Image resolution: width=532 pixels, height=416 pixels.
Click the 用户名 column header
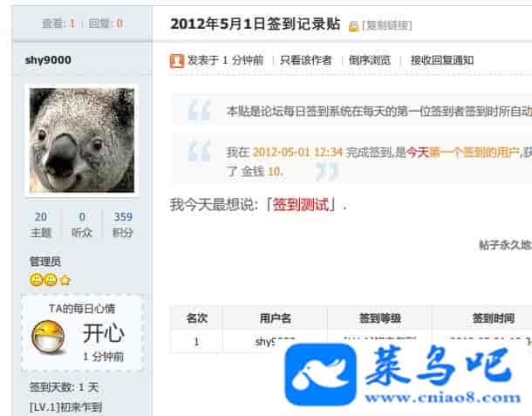[276, 318]
